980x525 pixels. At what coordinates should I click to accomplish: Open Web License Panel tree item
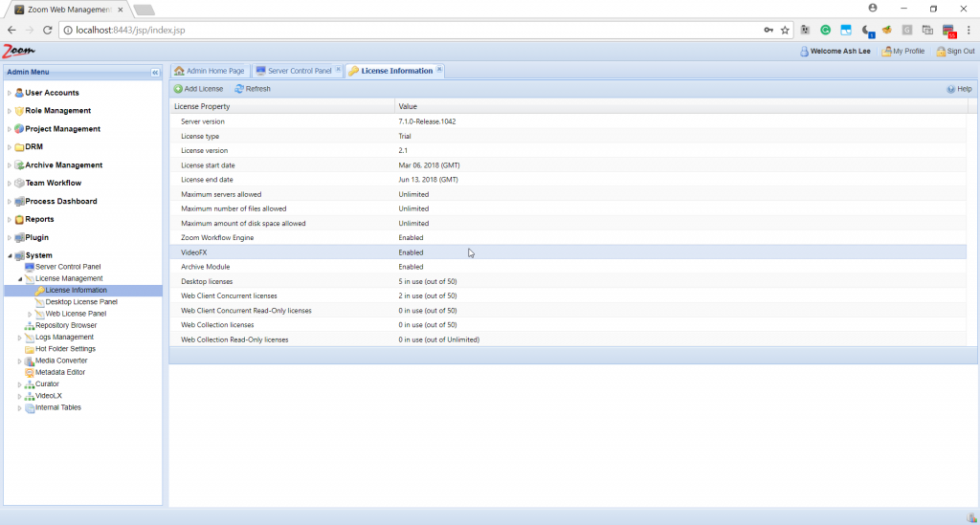pyautogui.click(x=76, y=314)
